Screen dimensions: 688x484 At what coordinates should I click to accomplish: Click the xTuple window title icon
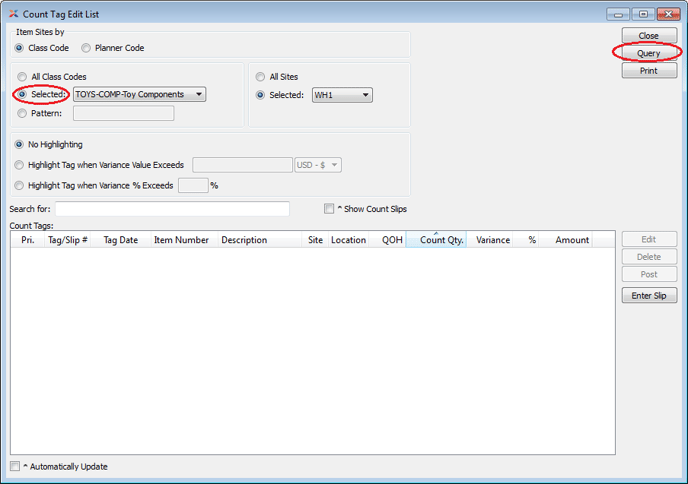pos(12,14)
